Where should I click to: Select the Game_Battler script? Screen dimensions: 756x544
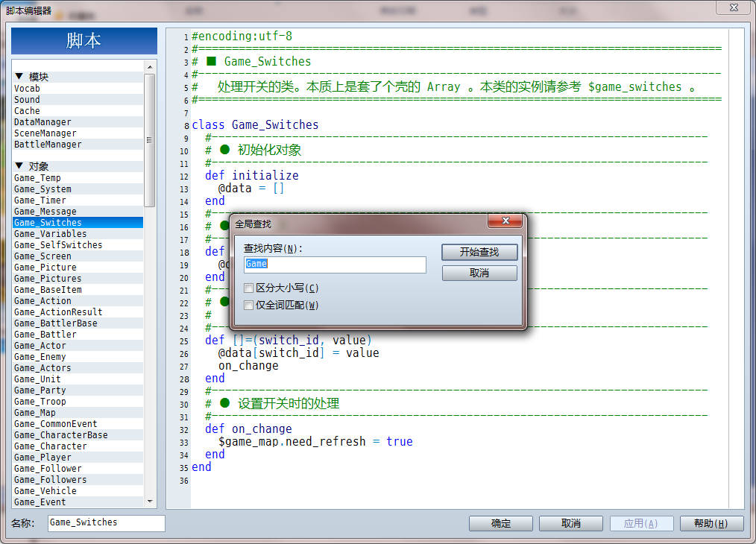pos(78,335)
